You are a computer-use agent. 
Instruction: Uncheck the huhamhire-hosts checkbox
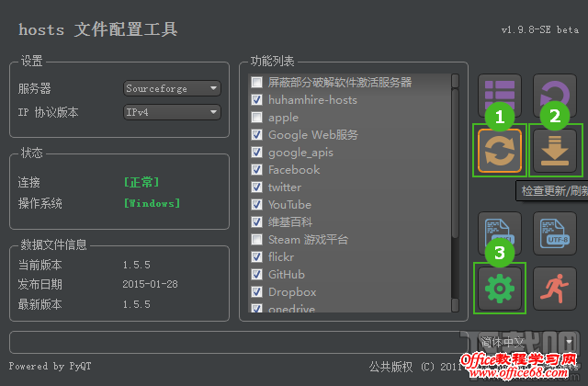[x=257, y=100]
